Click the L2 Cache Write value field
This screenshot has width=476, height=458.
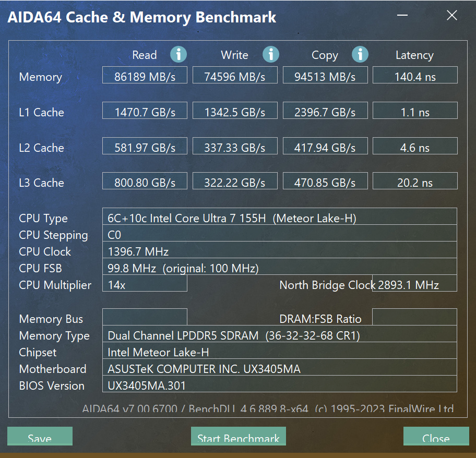[x=235, y=148]
